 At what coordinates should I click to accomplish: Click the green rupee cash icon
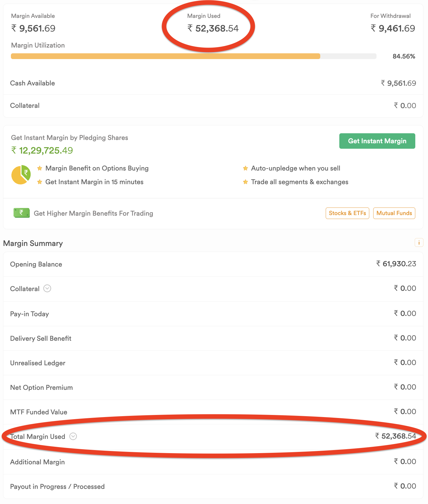[21, 213]
